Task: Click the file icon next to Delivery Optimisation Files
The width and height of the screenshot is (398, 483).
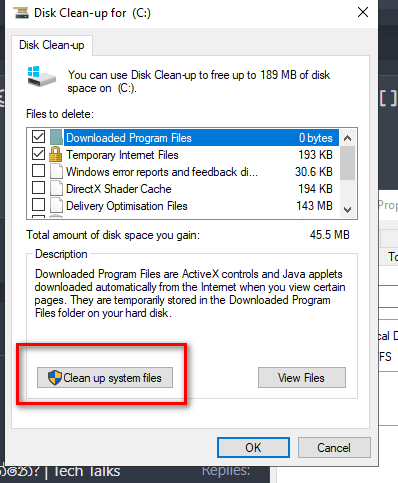Action: (x=56, y=206)
